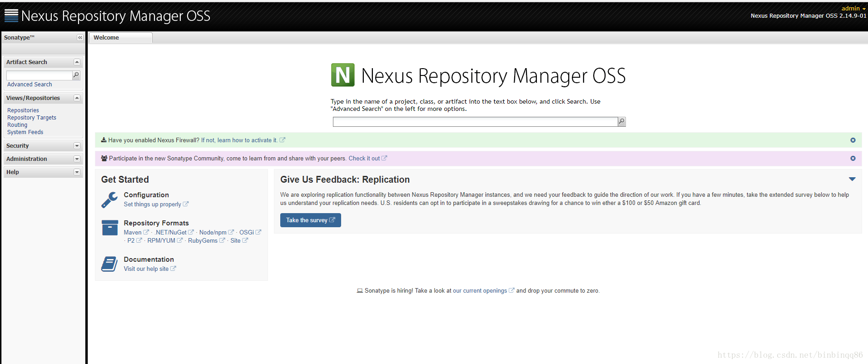Image resolution: width=868 pixels, height=364 pixels.
Task: Click the header menu stack icon
Action: pyautogui.click(x=11, y=16)
